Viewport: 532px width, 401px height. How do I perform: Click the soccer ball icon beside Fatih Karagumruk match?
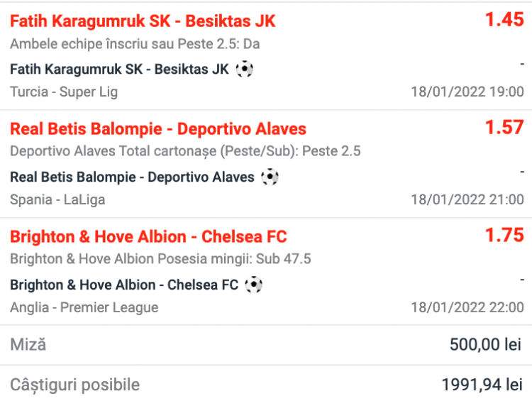pyautogui.click(x=245, y=69)
